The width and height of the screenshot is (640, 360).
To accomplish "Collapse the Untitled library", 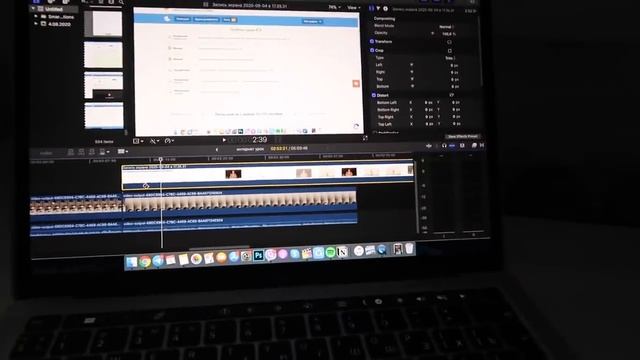I will 33,9.
